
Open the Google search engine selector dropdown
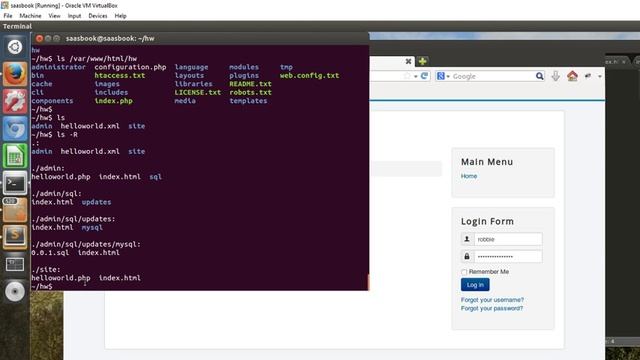point(443,76)
